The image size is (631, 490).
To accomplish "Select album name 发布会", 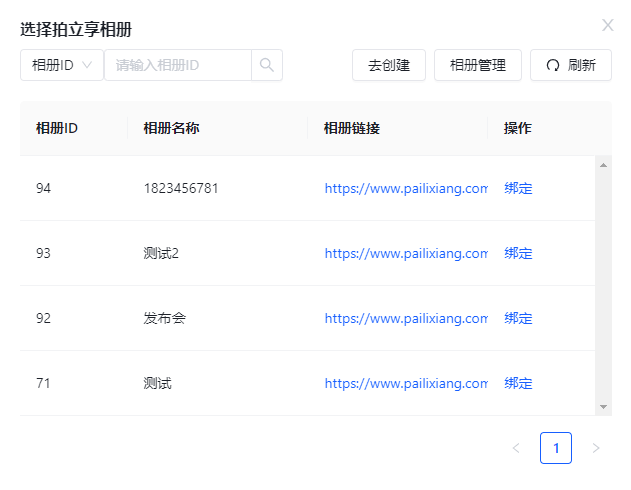I will point(165,318).
